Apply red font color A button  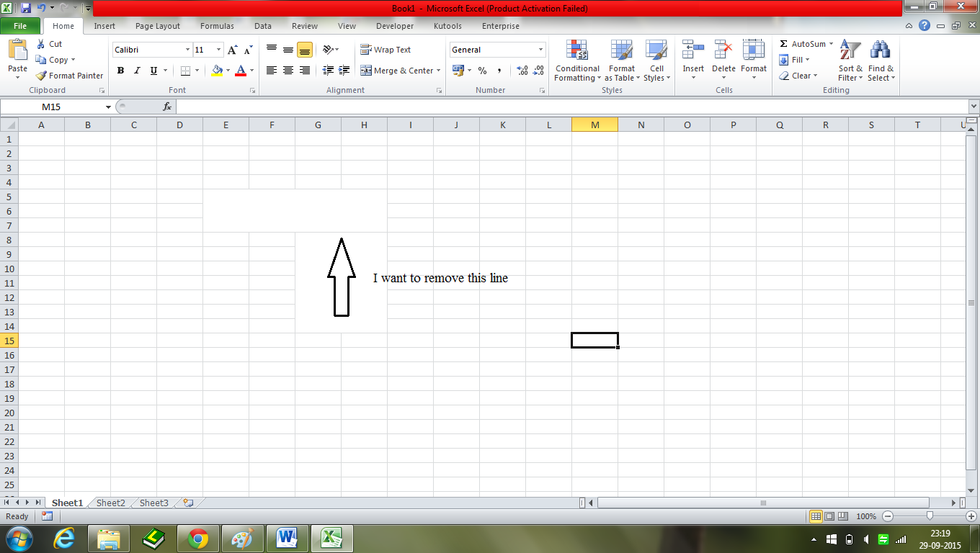click(x=241, y=71)
